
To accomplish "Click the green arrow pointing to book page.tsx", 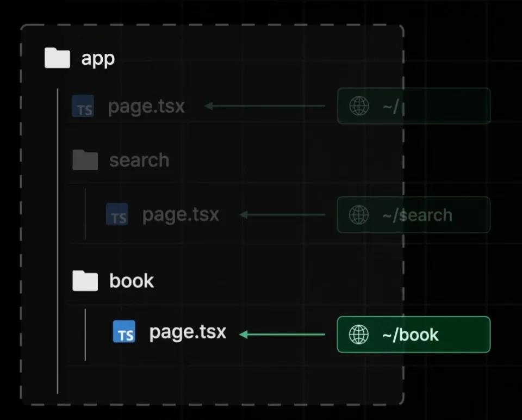I will 282,334.
